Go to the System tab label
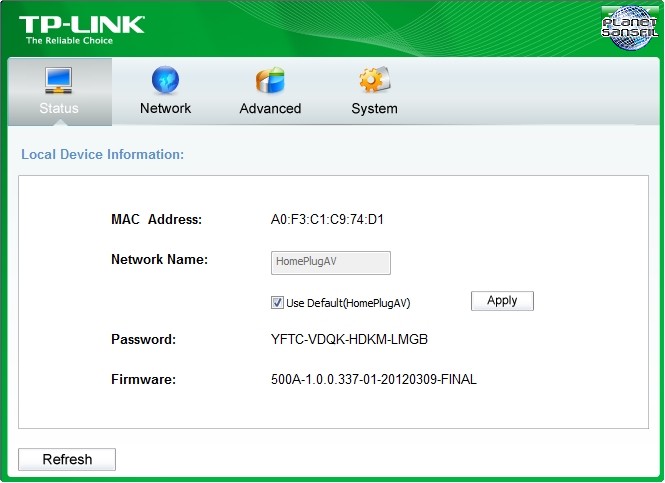 pyautogui.click(x=374, y=109)
